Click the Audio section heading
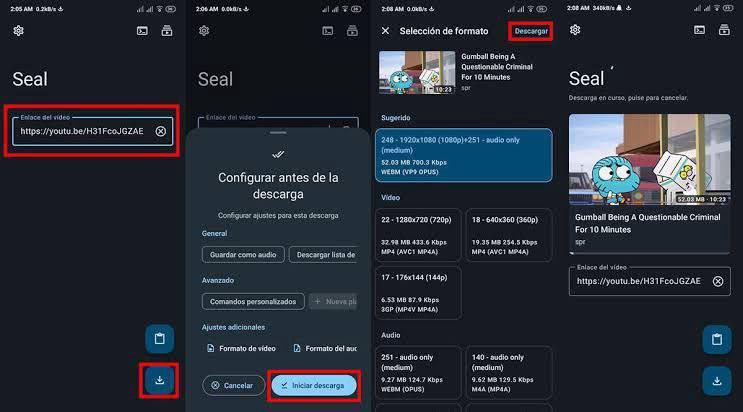The width and height of the screenshot is (743, 412). click(x=390, y=335)
